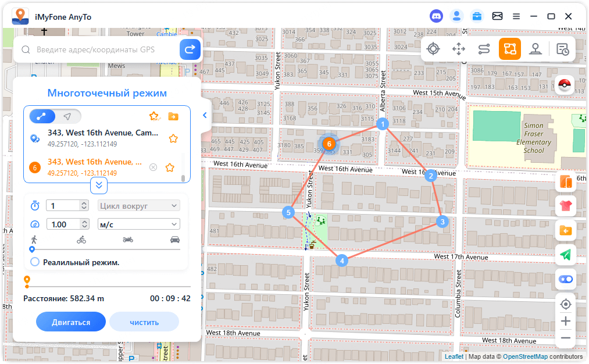Switch to route line mode toggle

[42, 116]
